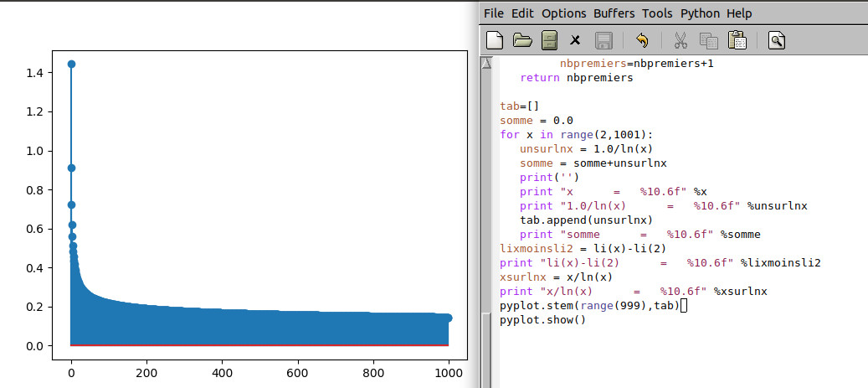
Task: Open the Buffers menu
Action: (x=614, y=13)
